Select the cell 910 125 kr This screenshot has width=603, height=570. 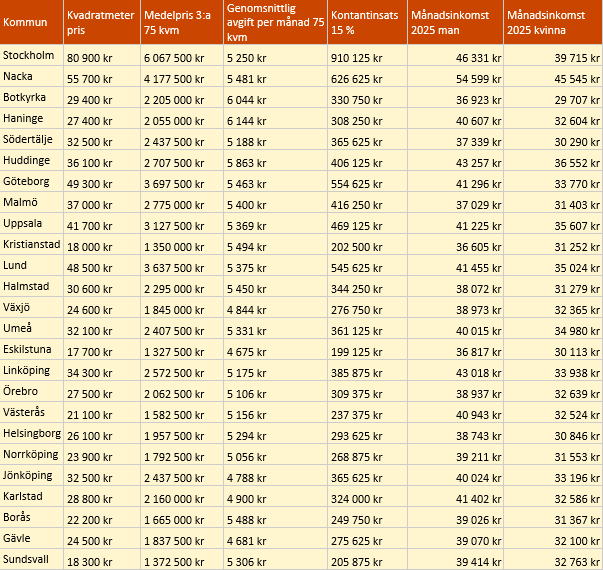367,55
